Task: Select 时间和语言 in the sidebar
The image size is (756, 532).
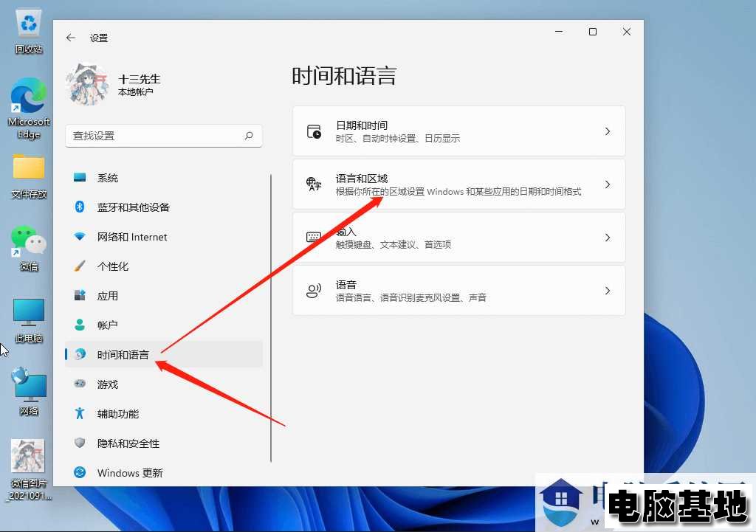Action: pyautogui.click(x=164, y=354)
